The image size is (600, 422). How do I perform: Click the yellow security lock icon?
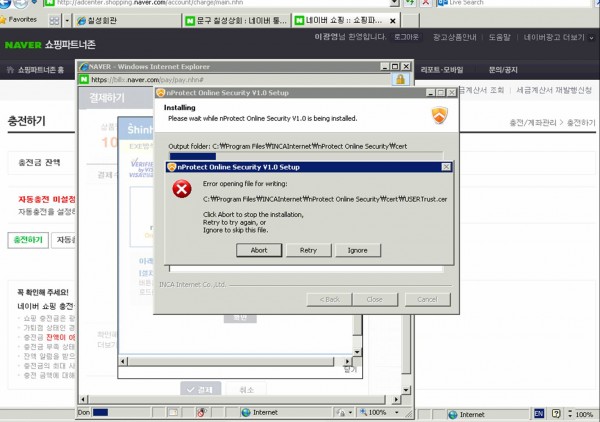click(x=400, y=78)
